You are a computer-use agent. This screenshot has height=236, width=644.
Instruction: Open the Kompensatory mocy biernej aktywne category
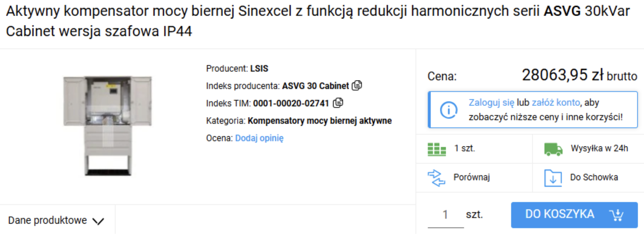click(x=319, y=121)
